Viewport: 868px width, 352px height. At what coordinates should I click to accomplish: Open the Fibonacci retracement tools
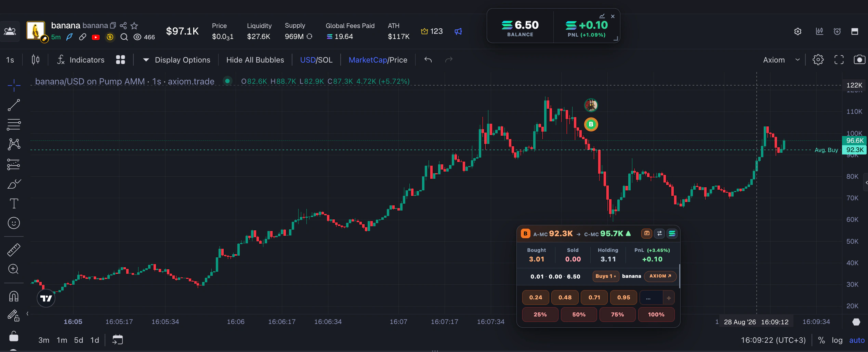(x=14, y=125)
